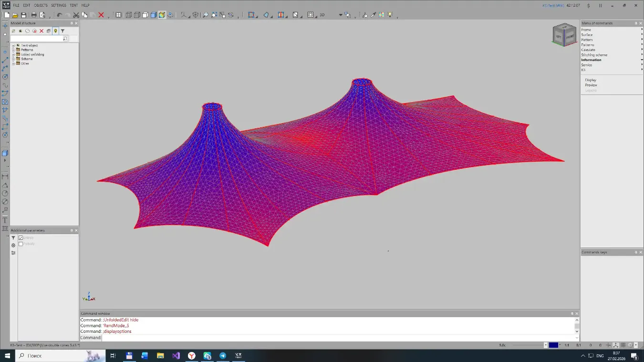644x362 pixels.
Task: Click the Command input line
Action: click(339, 337)
